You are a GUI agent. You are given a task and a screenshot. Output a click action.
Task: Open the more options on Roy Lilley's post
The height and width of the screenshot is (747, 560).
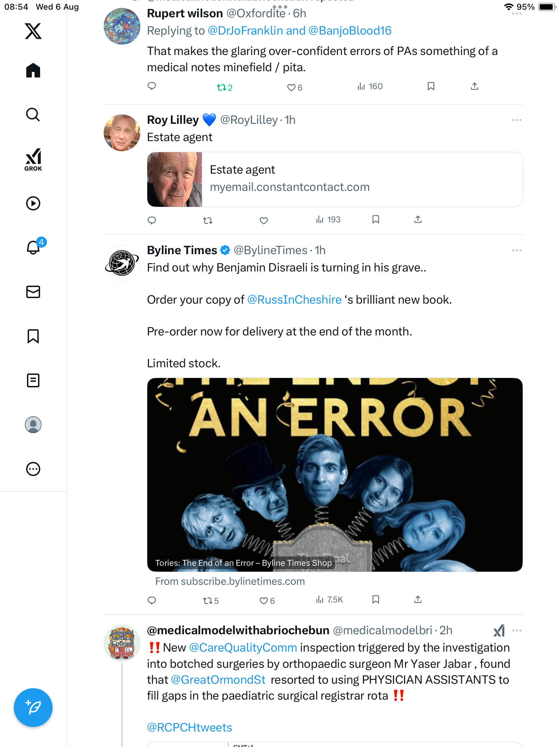[x=517, y=120]
